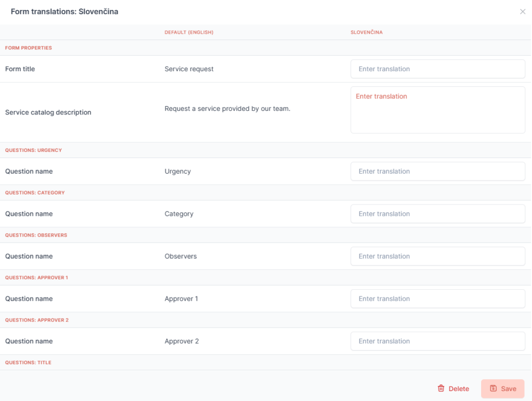Click the Slovenčina column header
The image size is (532, 401).
(x=366, y=32)
